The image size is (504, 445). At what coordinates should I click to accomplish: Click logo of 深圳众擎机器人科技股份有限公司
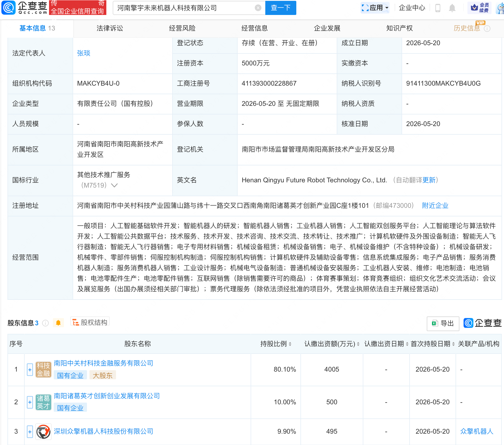pos(43,432)
